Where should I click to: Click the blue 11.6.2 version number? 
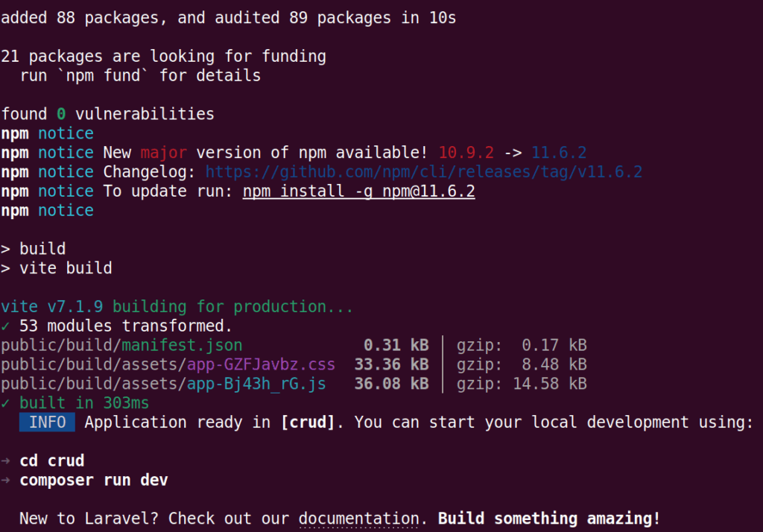coord(559,153)
